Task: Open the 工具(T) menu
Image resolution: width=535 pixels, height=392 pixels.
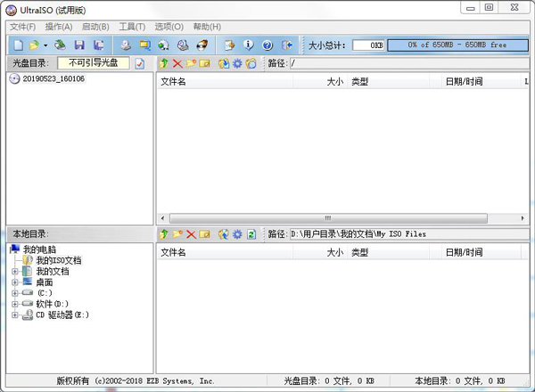Action: point(132,27)
